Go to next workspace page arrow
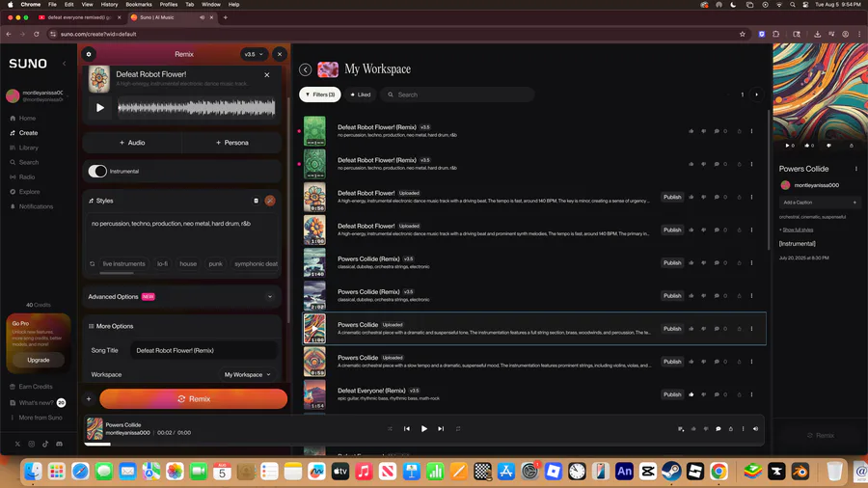 point(757,95)
